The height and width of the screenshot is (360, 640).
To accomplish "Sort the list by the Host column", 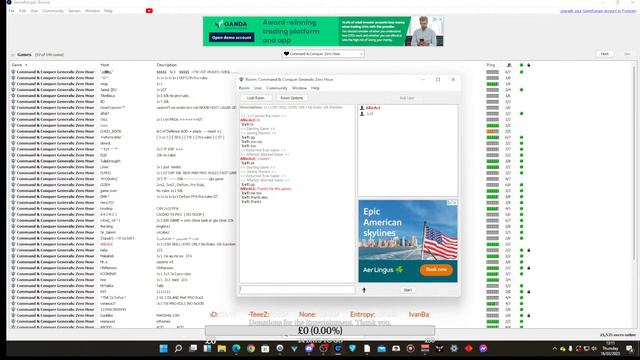I will click(x=105, y=65).
